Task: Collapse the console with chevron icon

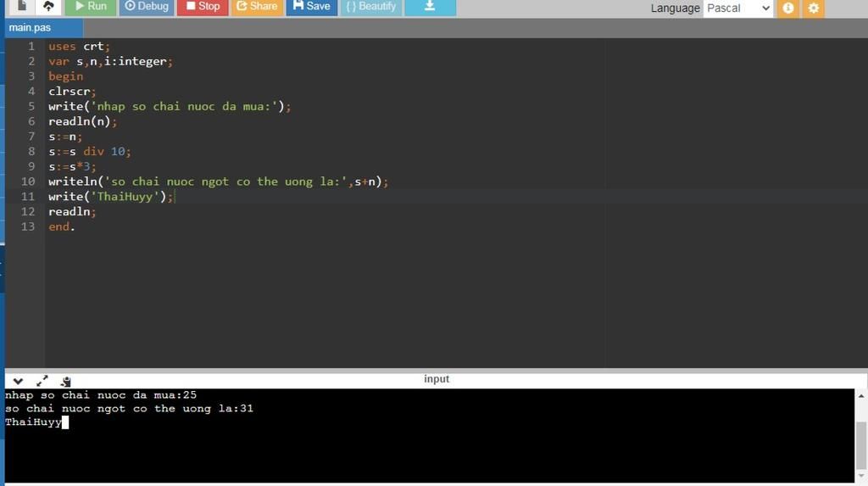Action: (18, 382)
